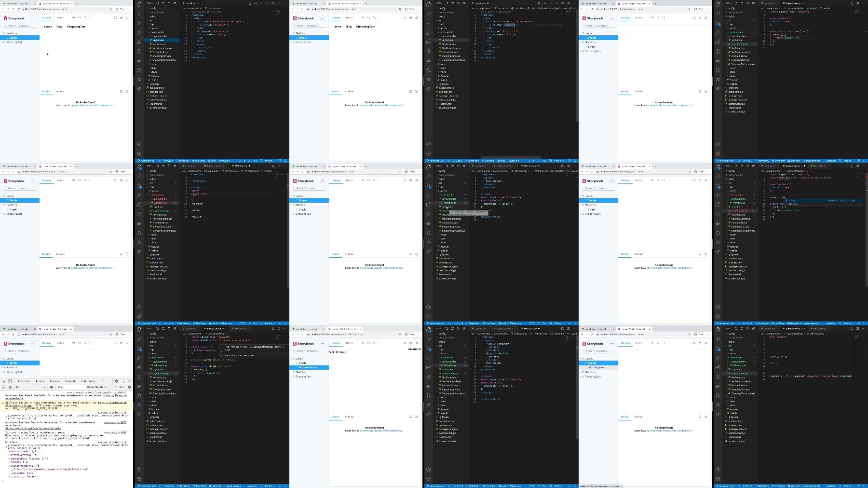Activate the DevTools inspect element picker
The height and width of the screenshot is (488, 868).
[3, 381]
